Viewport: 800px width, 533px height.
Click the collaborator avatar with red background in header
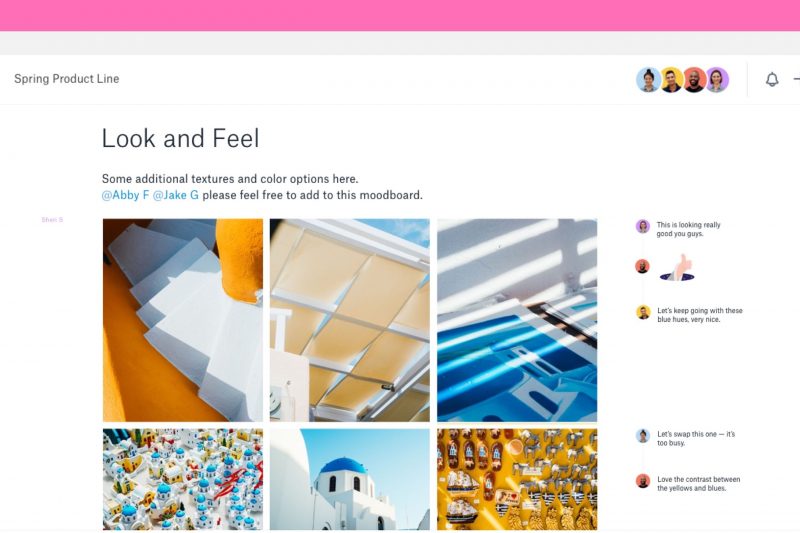[694, 80]
